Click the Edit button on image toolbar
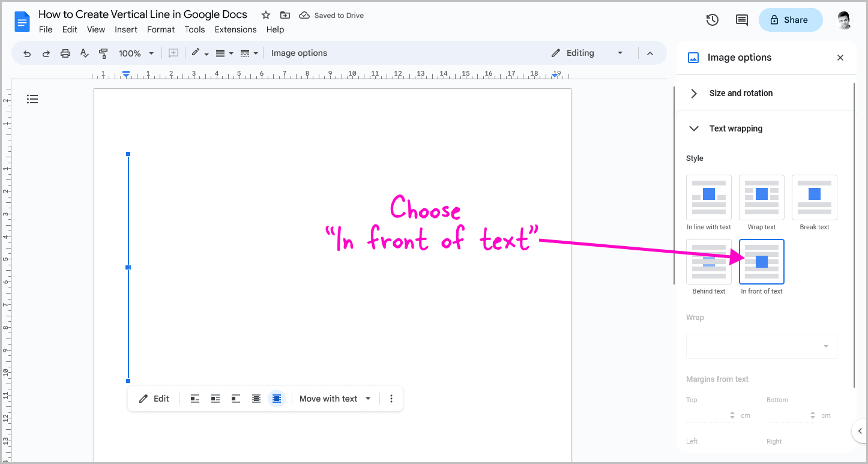The width and height of the screenshot is (868, 464). [x=154, y=398]
